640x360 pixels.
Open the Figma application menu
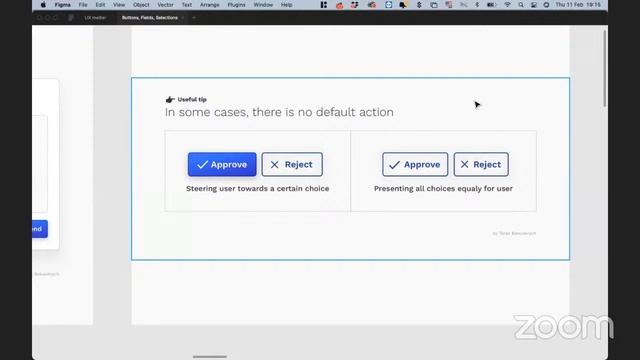coord(62,5)
